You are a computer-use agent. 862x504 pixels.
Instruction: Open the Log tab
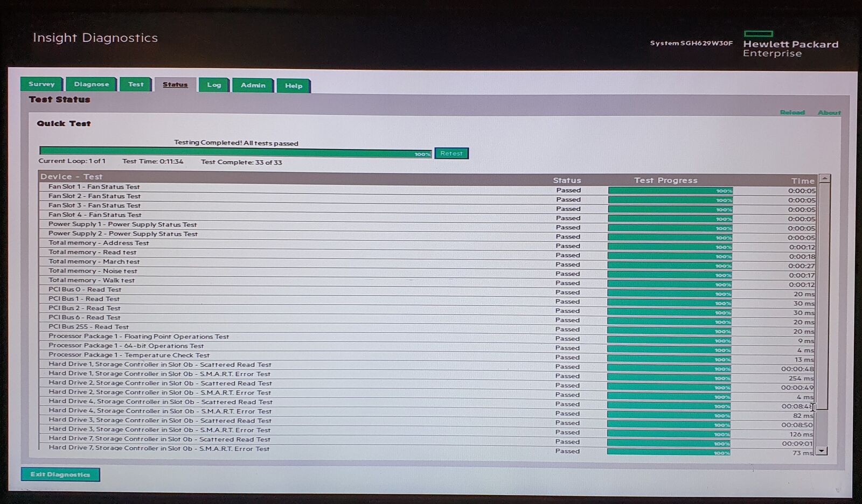(214, 85)
